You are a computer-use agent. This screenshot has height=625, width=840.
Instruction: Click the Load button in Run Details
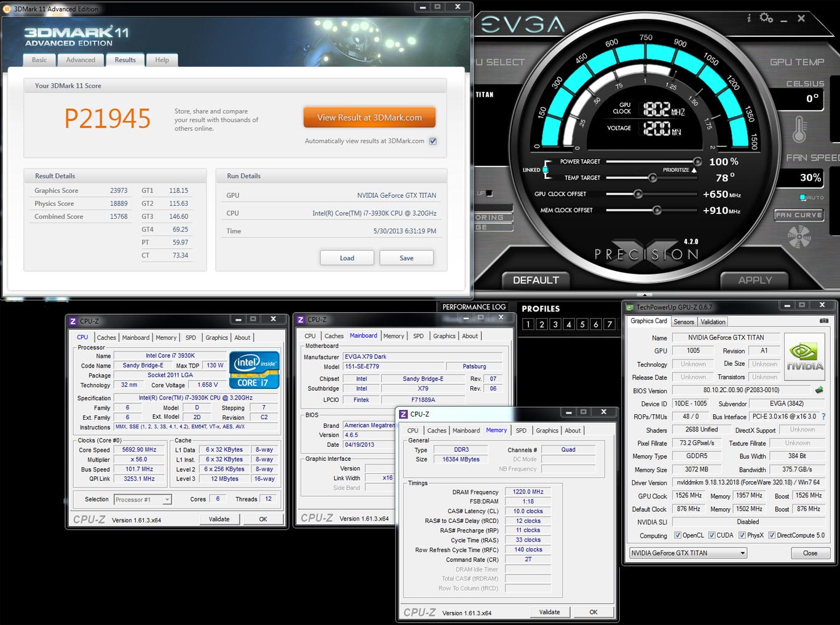[x=347, y=258]
